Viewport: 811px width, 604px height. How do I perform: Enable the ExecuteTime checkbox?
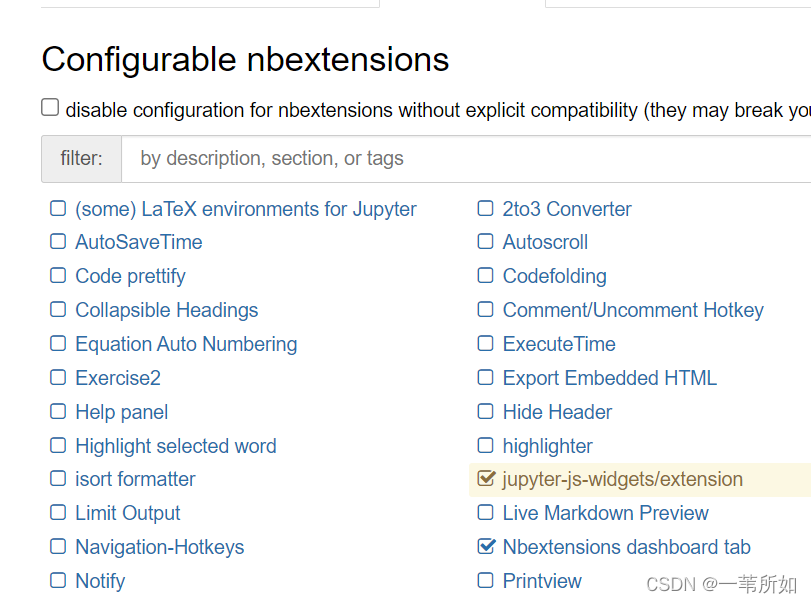[x=486, y=344]
